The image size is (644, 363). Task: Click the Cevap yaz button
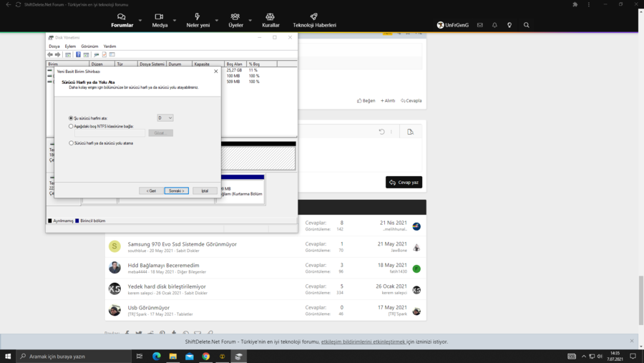[404, 182]
